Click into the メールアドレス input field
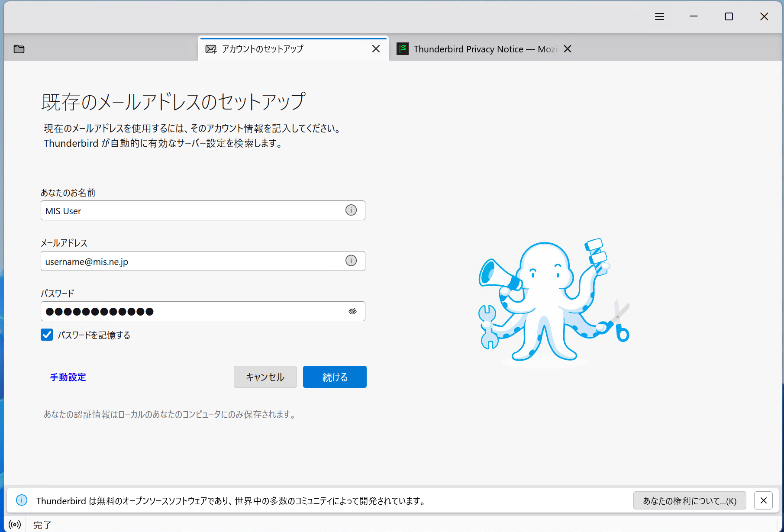Viewport: 784px width, 532px height. pos(190,261)
